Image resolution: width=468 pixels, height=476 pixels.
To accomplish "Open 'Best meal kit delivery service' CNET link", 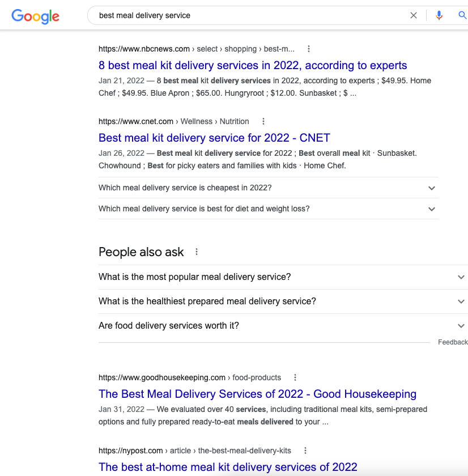I will 214,138.
